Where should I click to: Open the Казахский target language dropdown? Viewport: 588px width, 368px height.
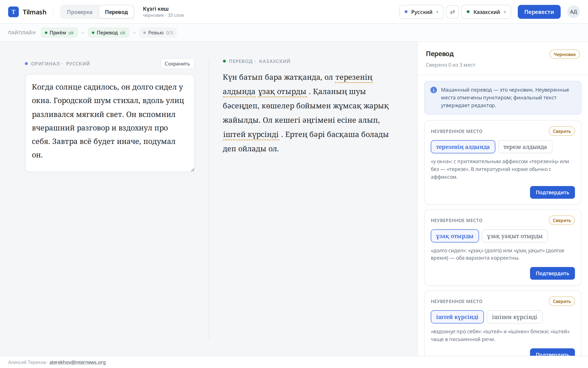[x=486, y=12]
